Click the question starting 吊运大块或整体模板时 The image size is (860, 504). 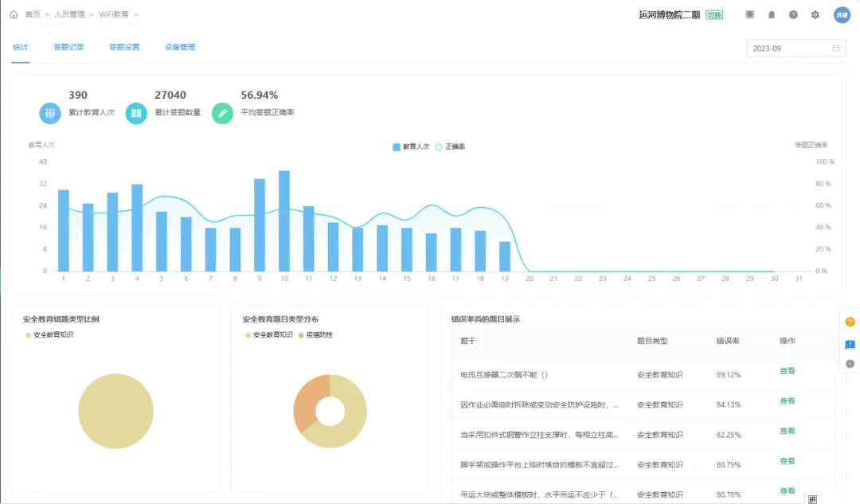[540, 494]
